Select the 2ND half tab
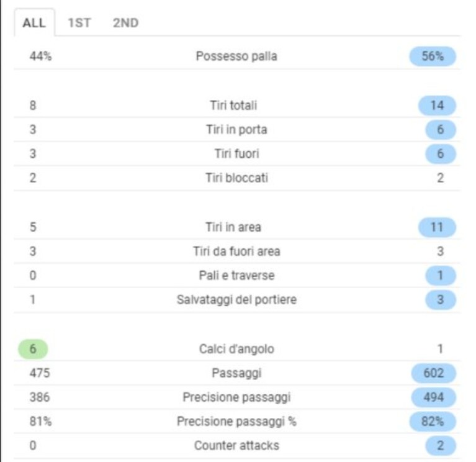Image resolution: width=476 pixels, height=462 pixels. (x=126, y=23)
